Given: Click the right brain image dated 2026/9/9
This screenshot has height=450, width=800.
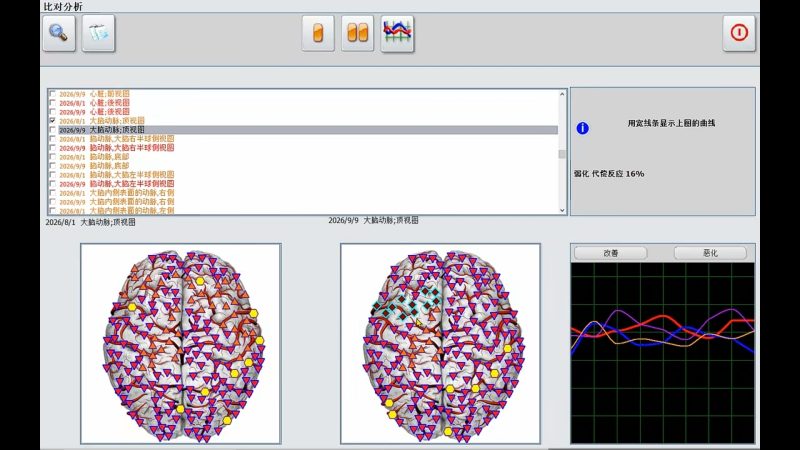Looking at the screenshot, I should coord(440,343).
